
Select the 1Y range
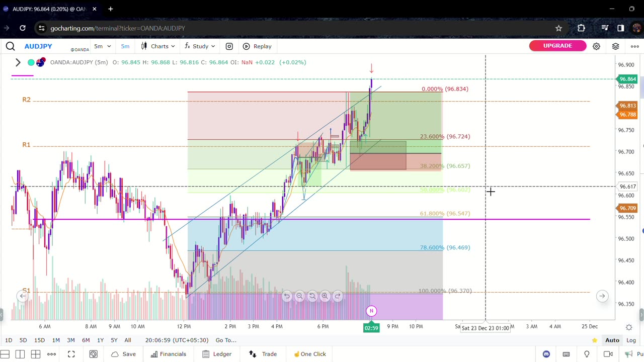click(100, 340)
